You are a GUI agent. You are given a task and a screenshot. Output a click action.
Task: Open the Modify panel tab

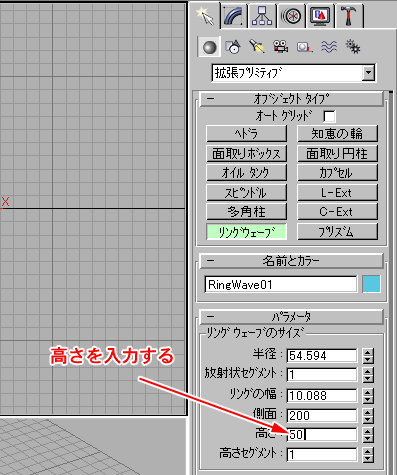(234, 15)
